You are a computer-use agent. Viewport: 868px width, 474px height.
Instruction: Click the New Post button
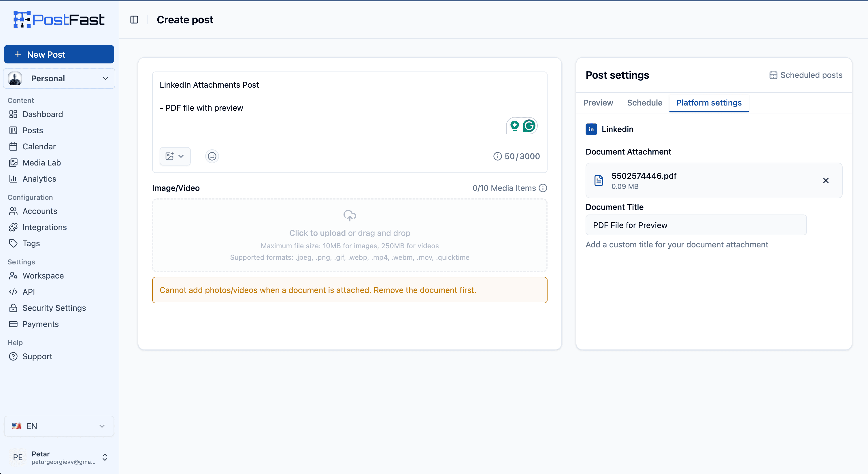[x=59, y=54]
